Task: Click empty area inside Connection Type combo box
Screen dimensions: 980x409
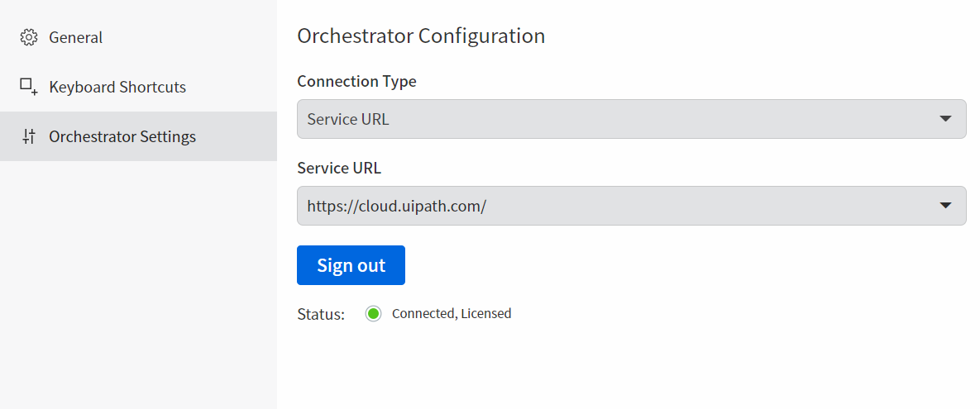Action: click(x=657, y=119)
